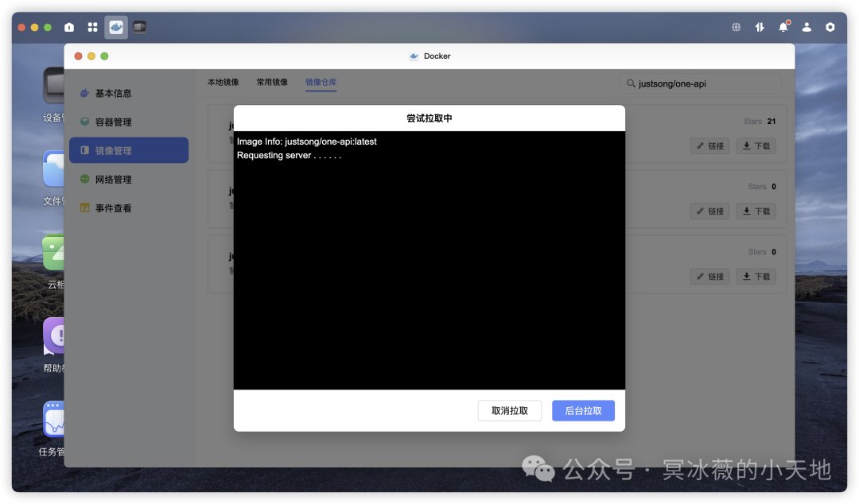Click 后台拉取 to pull in background

[583, 410]
